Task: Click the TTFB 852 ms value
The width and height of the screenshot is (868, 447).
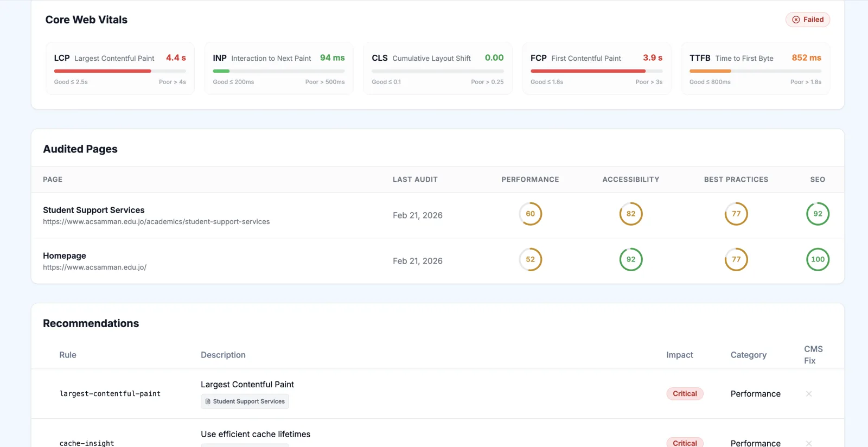Action: click(806, 58)
